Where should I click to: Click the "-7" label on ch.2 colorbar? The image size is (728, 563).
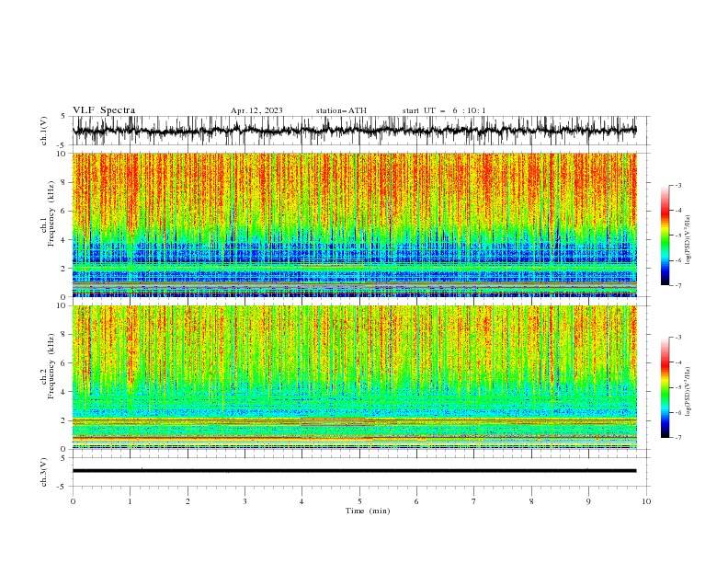677,438
